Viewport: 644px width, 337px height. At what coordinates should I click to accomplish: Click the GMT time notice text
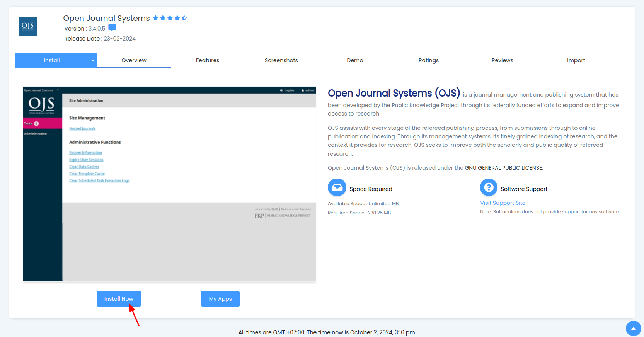click(327, 332)
